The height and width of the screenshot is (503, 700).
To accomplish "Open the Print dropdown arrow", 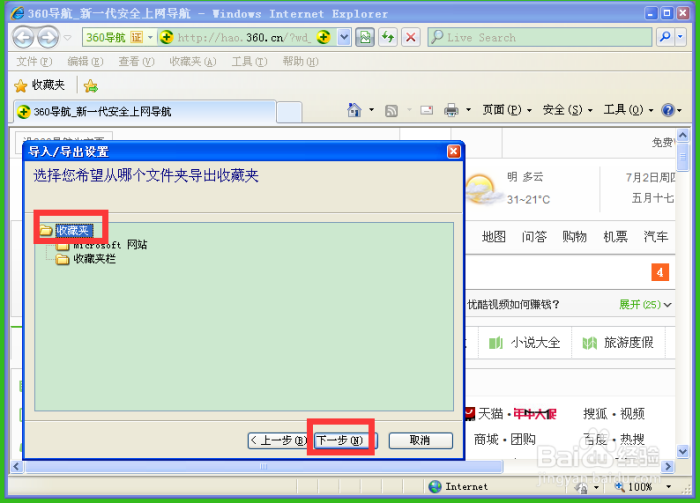I will point(468,110).
